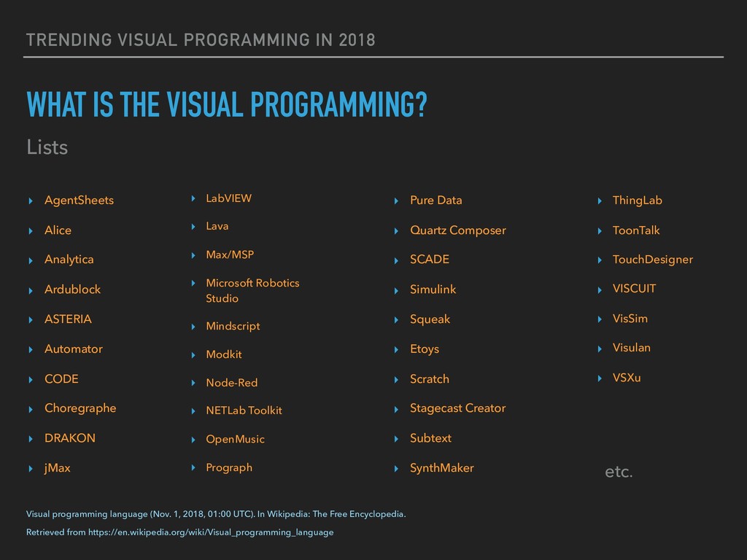The image size is (747, 560).
Task: Select the Simulink entry
Action: point(433,289)
